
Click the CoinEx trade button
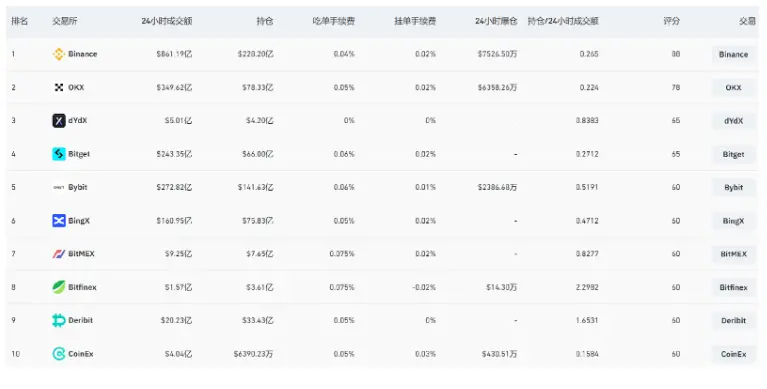pyautogui.click(x=733, y=354)
